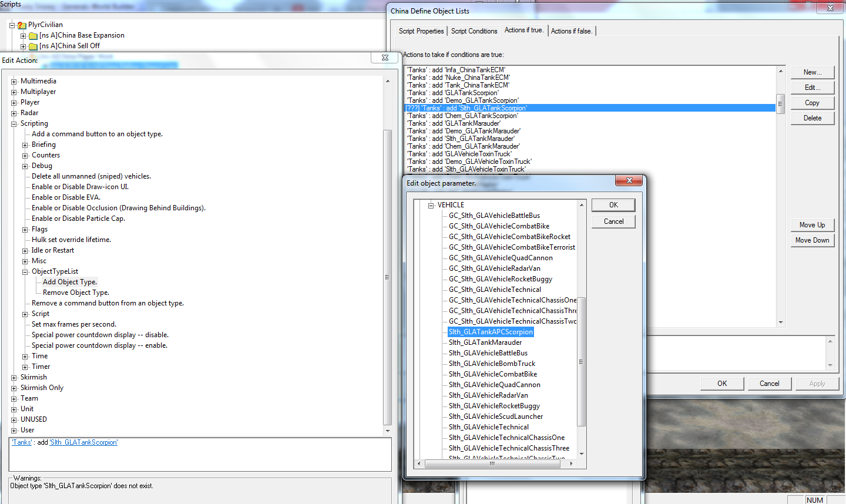Collapse the ObjectTypeList node
Screen dimensions: 846x504
pyautogui.click(x=25, y=272)
